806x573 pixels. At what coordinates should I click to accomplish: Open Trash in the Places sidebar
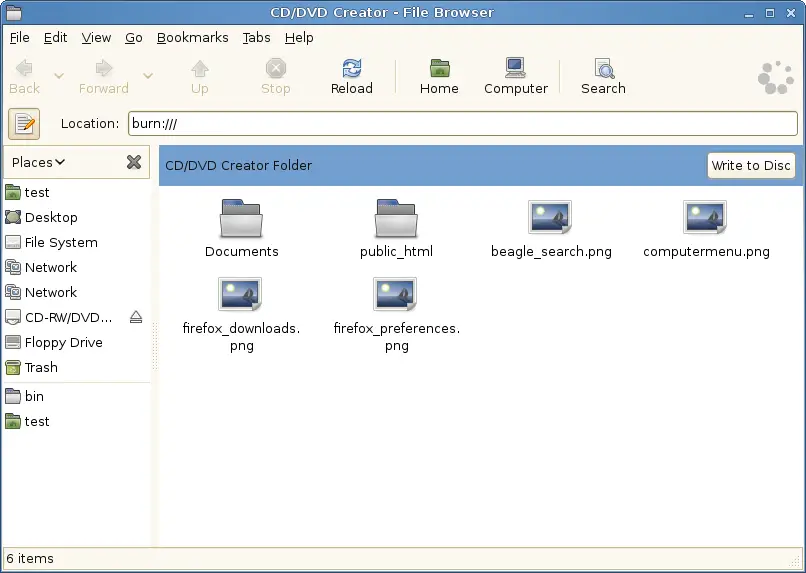click(41, 367)
